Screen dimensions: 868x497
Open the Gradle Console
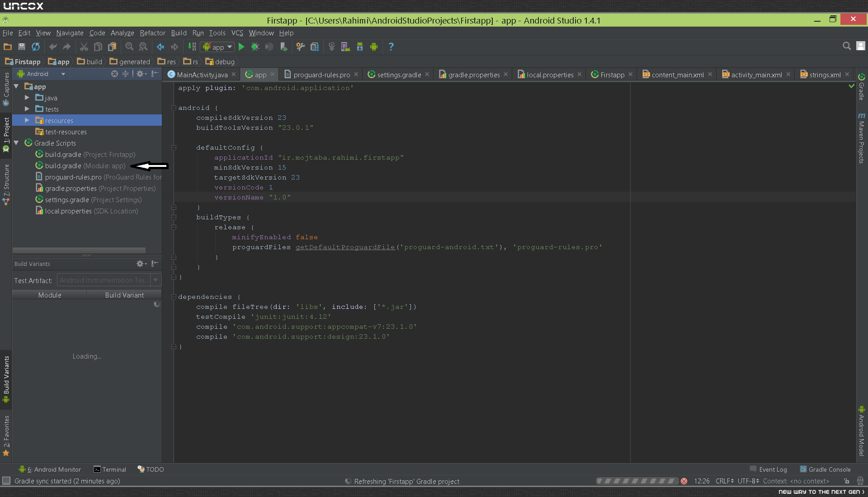click(825, 469)
